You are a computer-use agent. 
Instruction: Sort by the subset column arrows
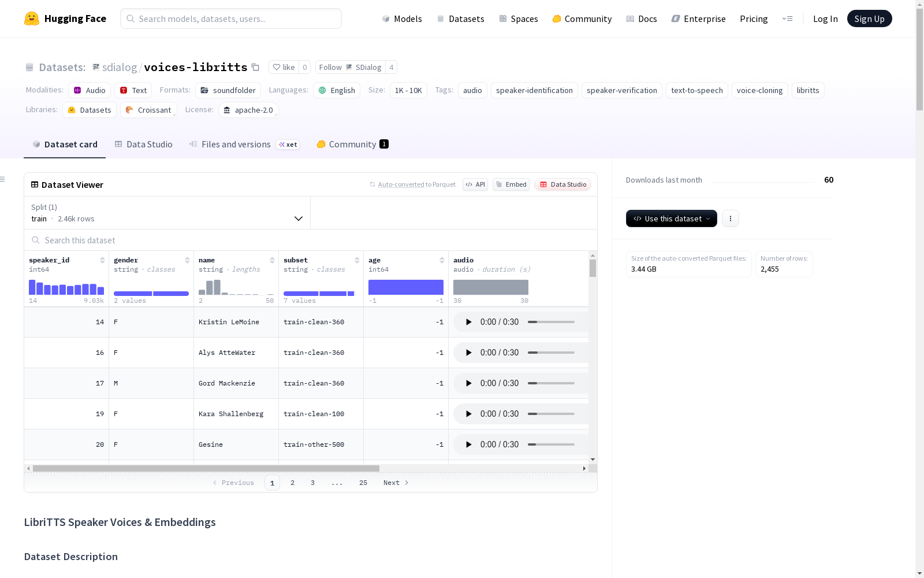coord(357,260)
